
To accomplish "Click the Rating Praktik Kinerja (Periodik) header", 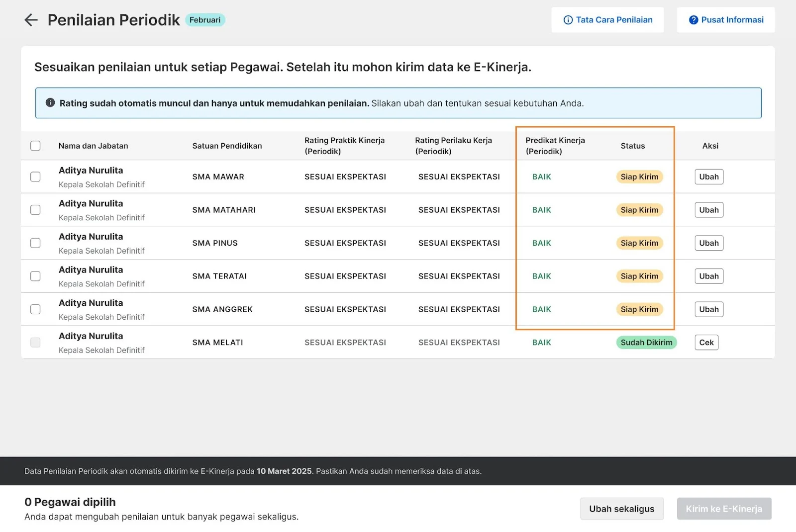I will [345, 146].
